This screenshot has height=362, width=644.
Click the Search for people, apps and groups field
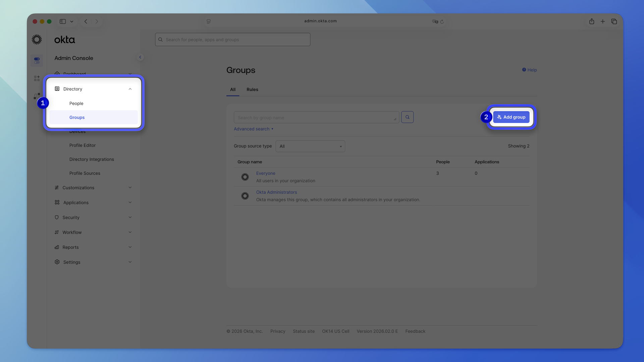coord(233,40)
